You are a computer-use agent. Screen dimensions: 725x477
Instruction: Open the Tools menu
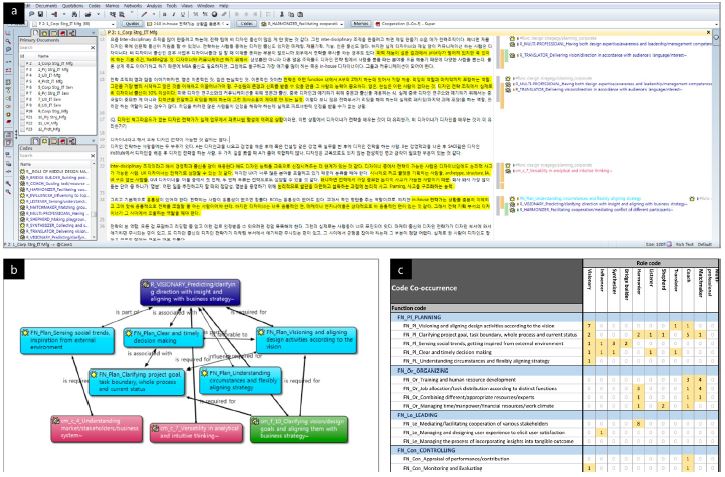click(x=171, y=6)
